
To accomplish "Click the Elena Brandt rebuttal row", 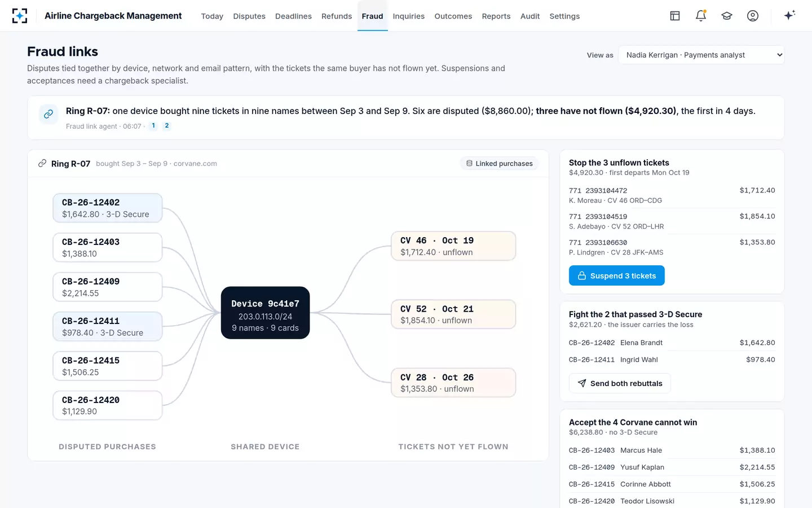I will pos(672,343).
